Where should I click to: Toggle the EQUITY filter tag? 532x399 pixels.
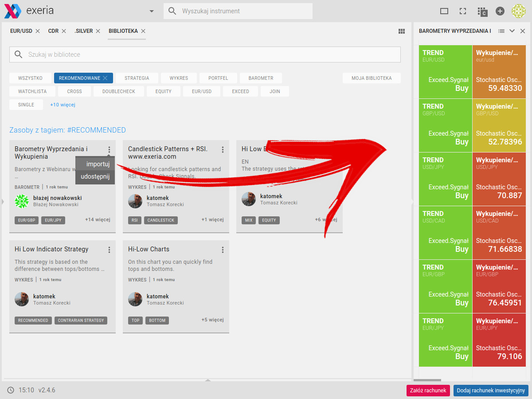(163, 91)
